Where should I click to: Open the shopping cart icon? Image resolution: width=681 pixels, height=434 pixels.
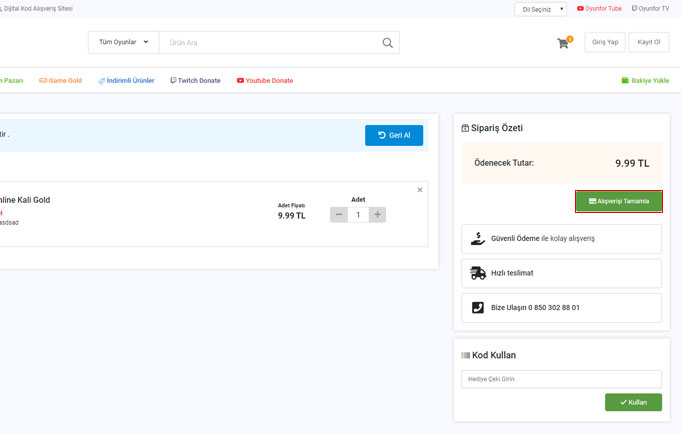coord(564,43)
